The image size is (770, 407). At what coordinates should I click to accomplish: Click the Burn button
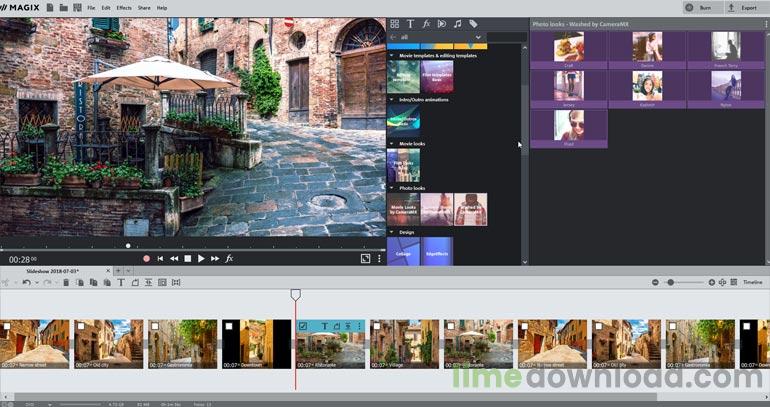pyautogui.click(x=700, y=7)
